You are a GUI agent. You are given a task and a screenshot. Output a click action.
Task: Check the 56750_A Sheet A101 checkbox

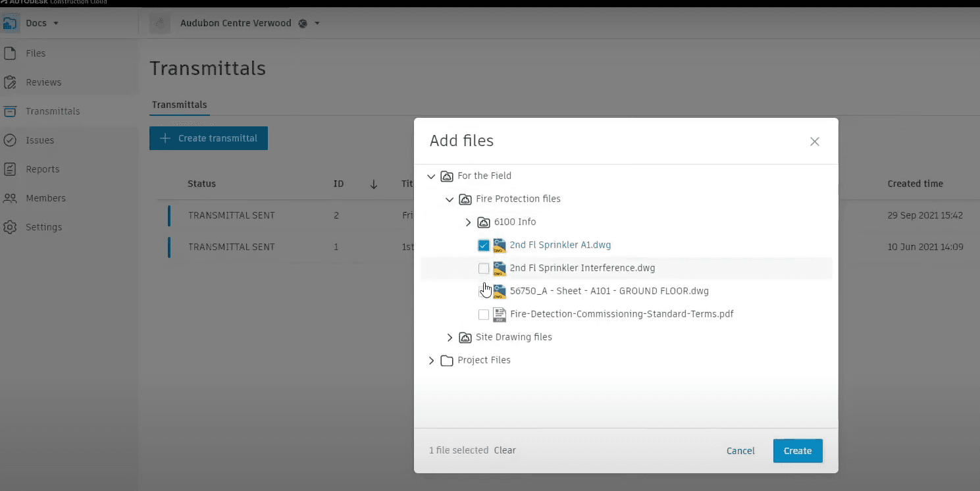(x=484, y=291)
